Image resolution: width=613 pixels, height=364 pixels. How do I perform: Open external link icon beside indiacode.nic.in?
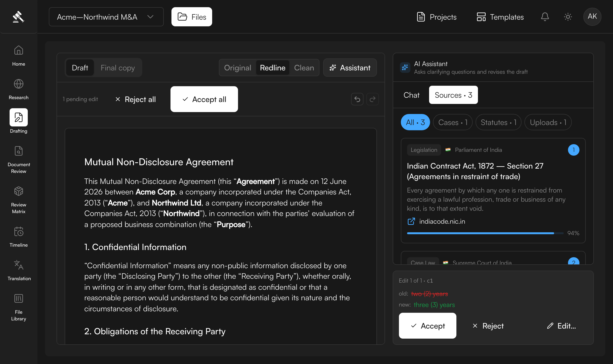click(x=411, y=222)
